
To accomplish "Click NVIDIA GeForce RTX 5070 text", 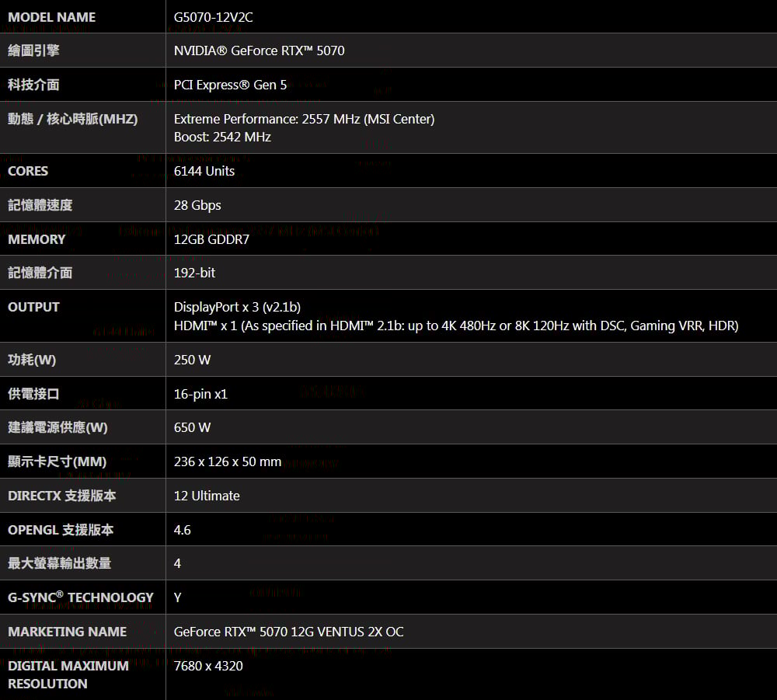I will [260, 50].
